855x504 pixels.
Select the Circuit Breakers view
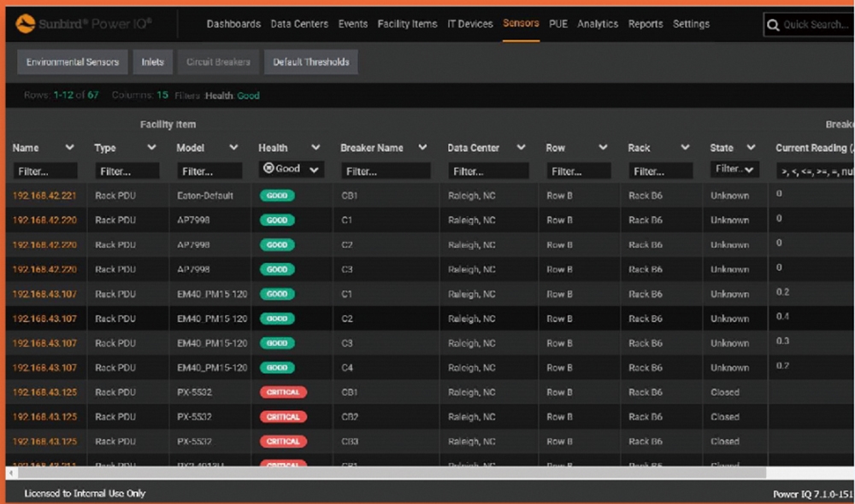click(x=218, y=62)
